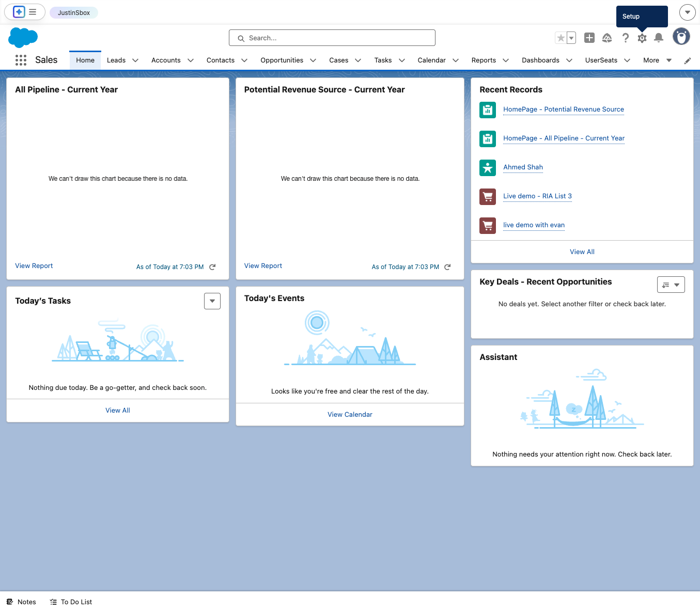700x612 pixels.
Task: Click the global Search field
Action: click(332, 38)
